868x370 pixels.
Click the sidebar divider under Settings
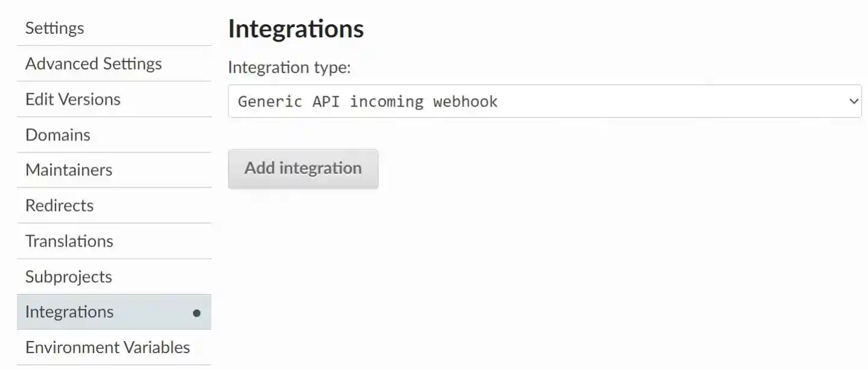[x=115, y=45]
